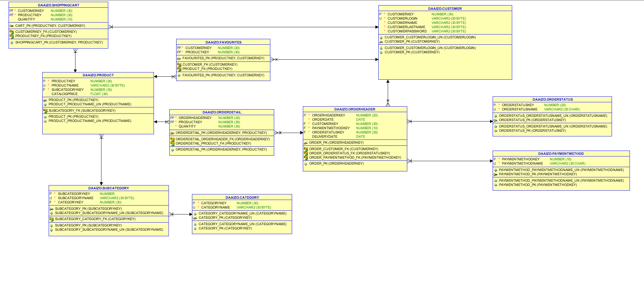Image resolution: width=644 pixels, height=290 pixels.
Task: Click the key icon beside ORDERDETAIL_PK
Action: (172, 133)
